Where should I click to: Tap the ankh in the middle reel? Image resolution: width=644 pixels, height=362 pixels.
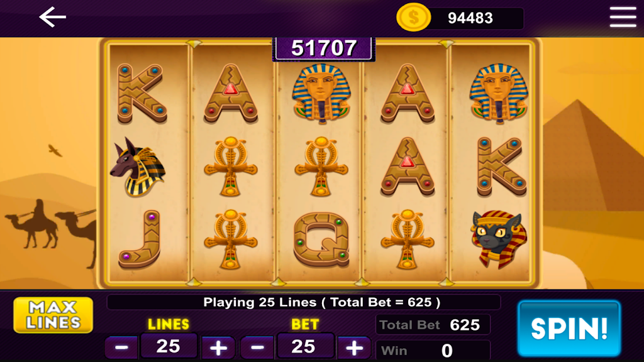coord(321,167)
